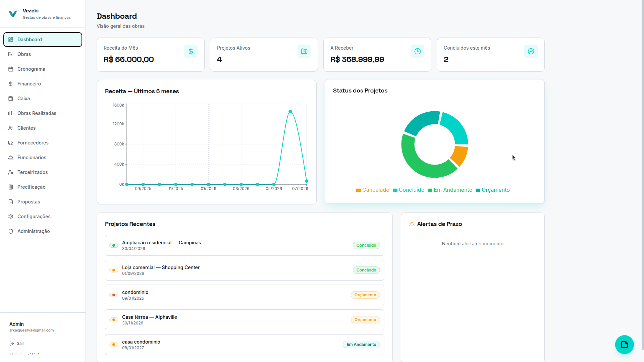Click the warning icon beside Alertas de Prazo
The width and height of the screenshot is (644, 362).
tap(412, 224)
